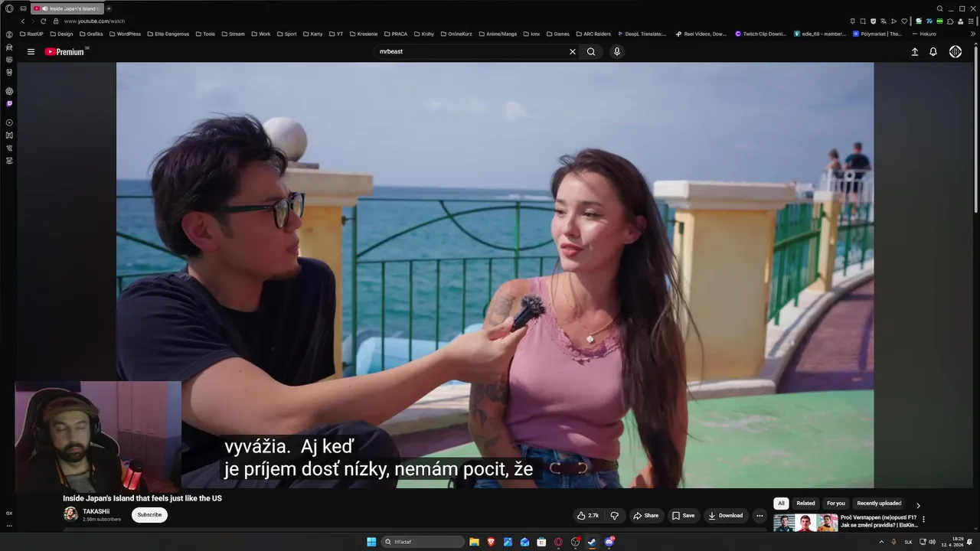
Task: Open a new browser tab
Action: coord(109,8)
